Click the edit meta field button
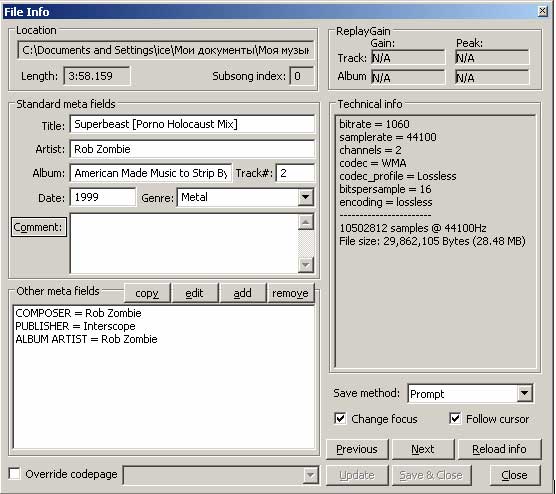The image size is (556, 494). (x=194, y=293)
